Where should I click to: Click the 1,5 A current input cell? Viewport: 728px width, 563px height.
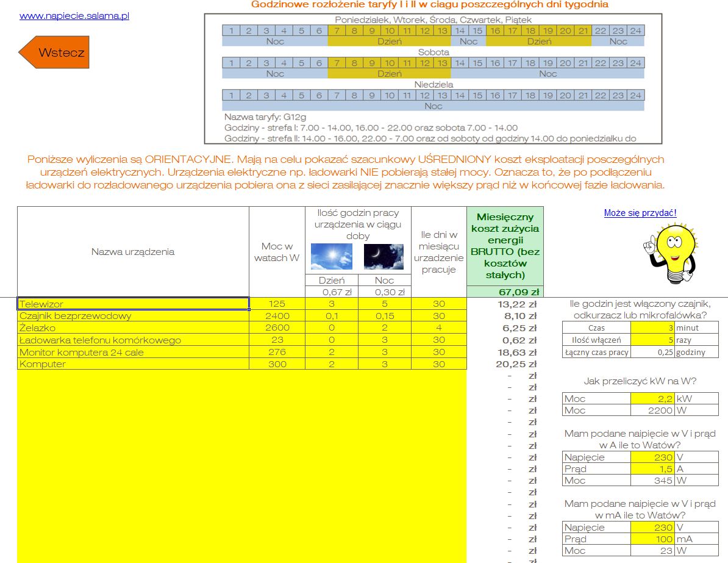click(x=652, y=468)
